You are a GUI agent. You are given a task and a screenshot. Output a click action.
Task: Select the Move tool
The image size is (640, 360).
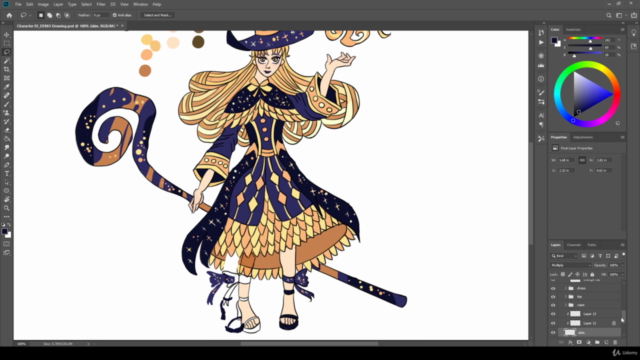(x=7, y=35)
